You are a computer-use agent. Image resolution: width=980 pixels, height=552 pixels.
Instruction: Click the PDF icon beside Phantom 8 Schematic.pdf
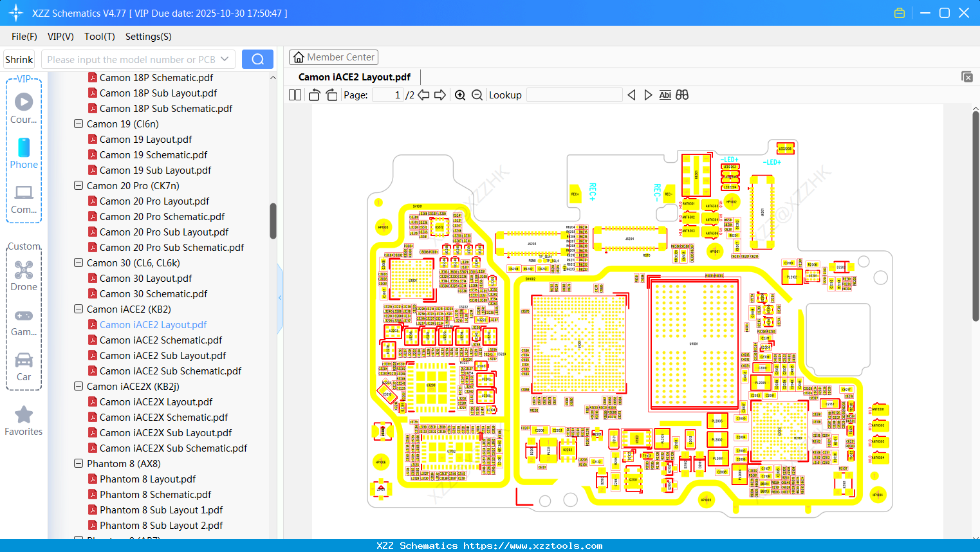point(93,494)
